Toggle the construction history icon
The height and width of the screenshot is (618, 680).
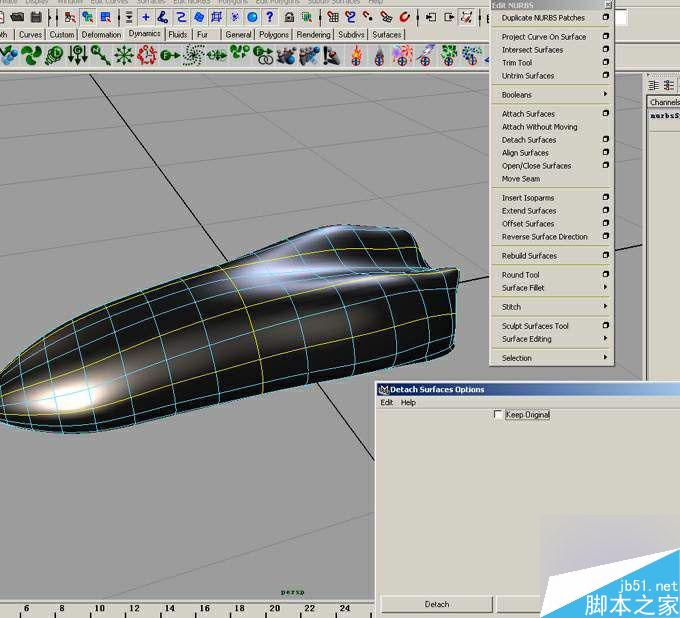point(467,17)
